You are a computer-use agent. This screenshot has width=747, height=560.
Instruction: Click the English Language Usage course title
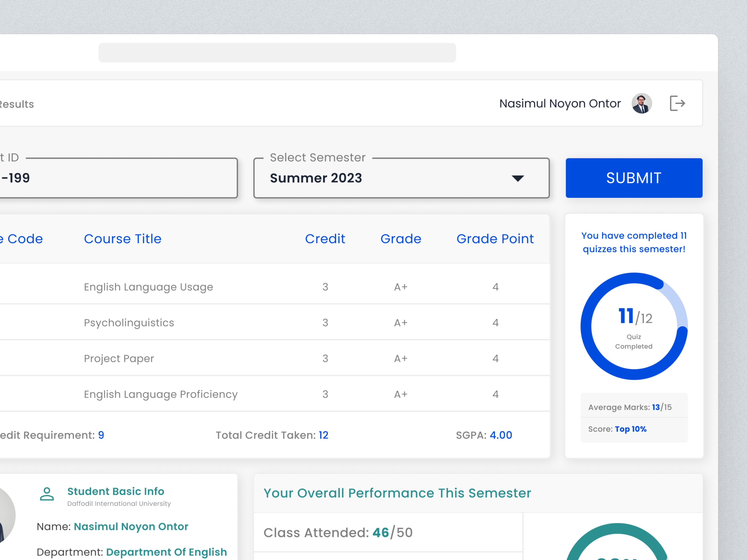(148, 287)
